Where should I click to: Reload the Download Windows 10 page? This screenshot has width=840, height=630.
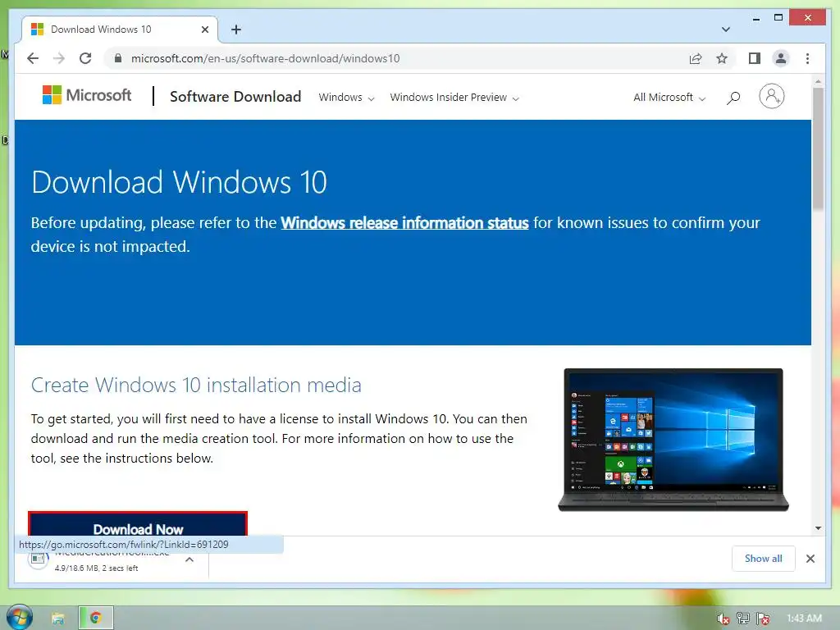coord(85,58)
